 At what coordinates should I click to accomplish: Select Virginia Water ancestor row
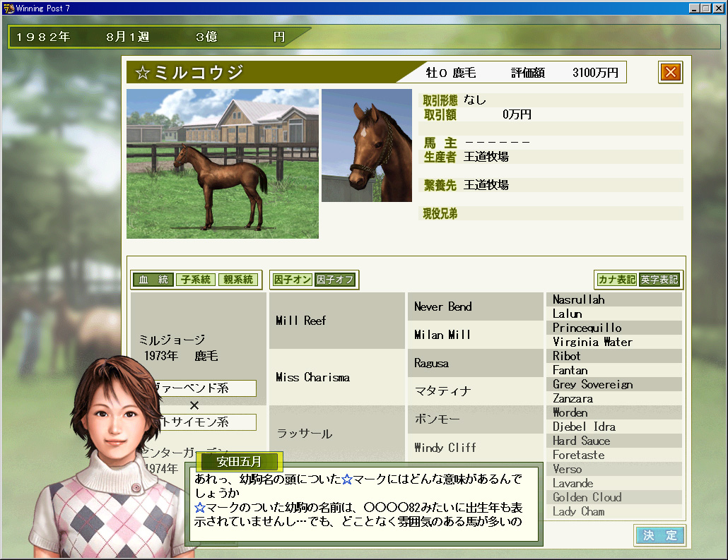click(x=614, y=342)
